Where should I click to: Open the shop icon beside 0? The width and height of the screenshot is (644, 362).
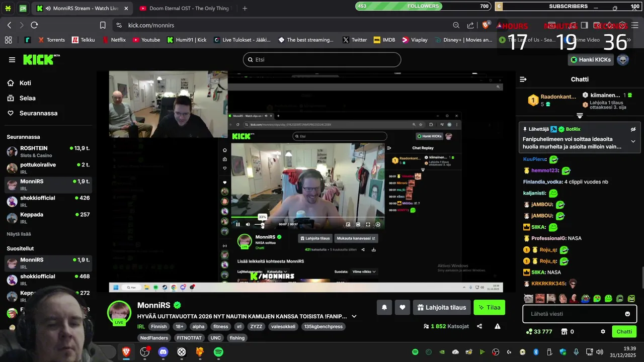(564, 332)
